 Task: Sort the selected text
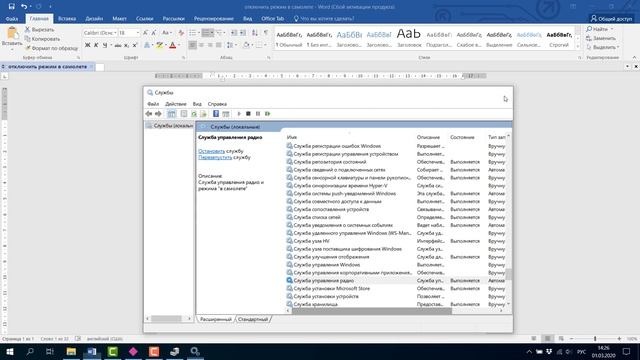[x=255, y=33]
